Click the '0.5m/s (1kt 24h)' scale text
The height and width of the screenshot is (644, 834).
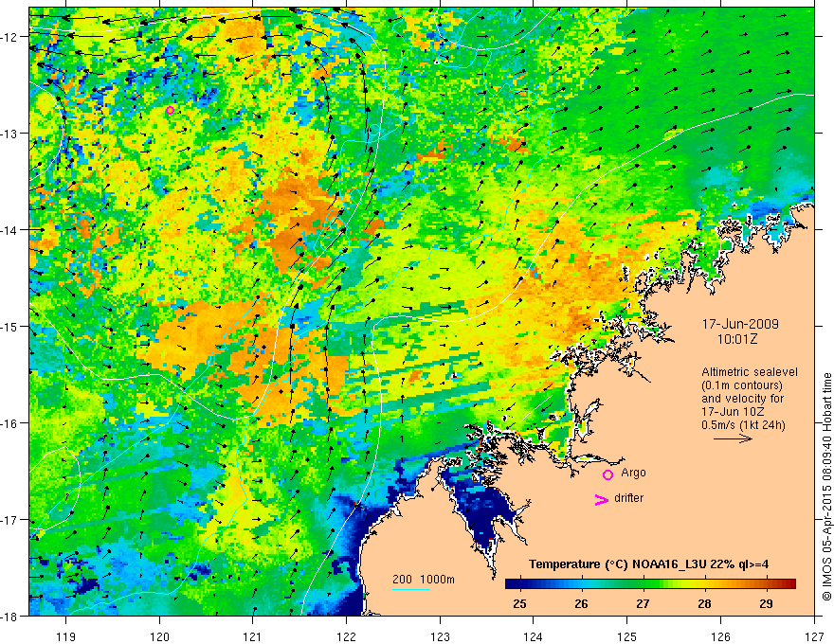[743, 424]
